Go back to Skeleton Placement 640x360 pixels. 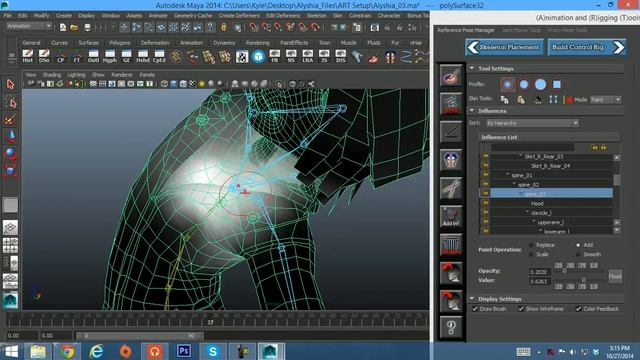pos(504,47)
